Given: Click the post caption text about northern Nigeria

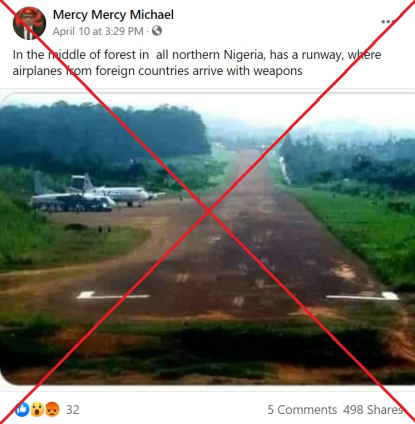Looking at the screenshot, I should click(197, 63).
